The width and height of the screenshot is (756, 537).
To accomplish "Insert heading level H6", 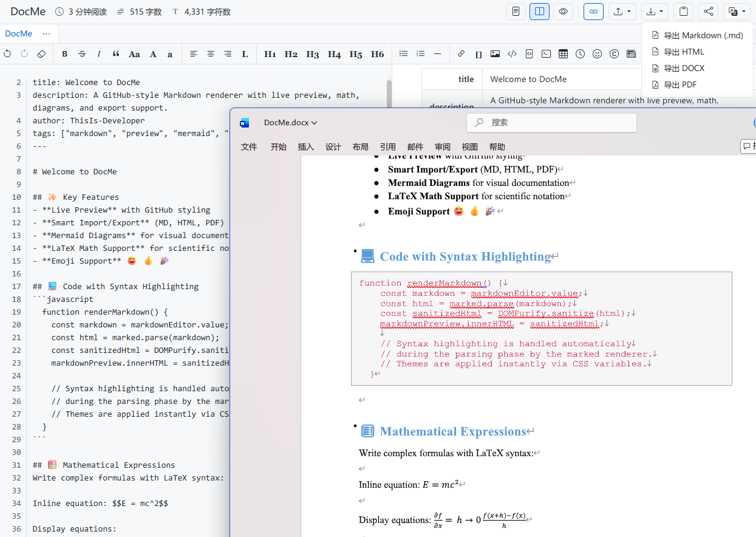I will 378,54.
